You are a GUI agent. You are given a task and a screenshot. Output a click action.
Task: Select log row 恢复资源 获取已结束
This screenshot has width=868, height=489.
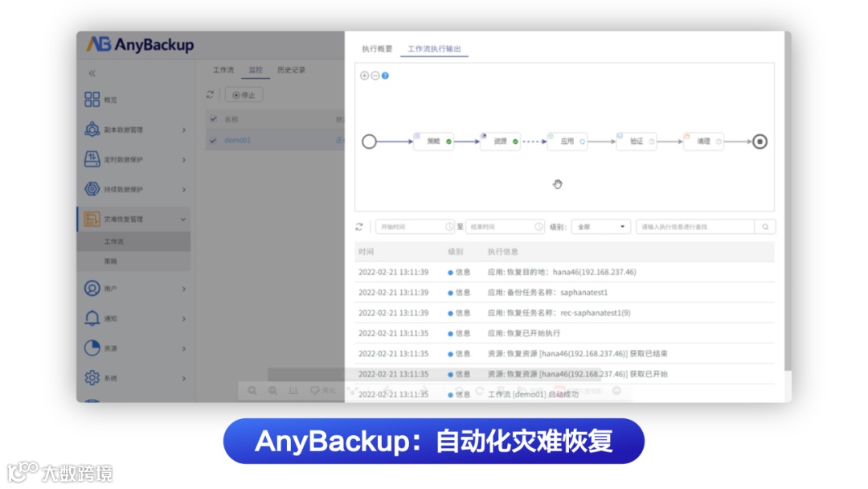click(x=564, y=353)
